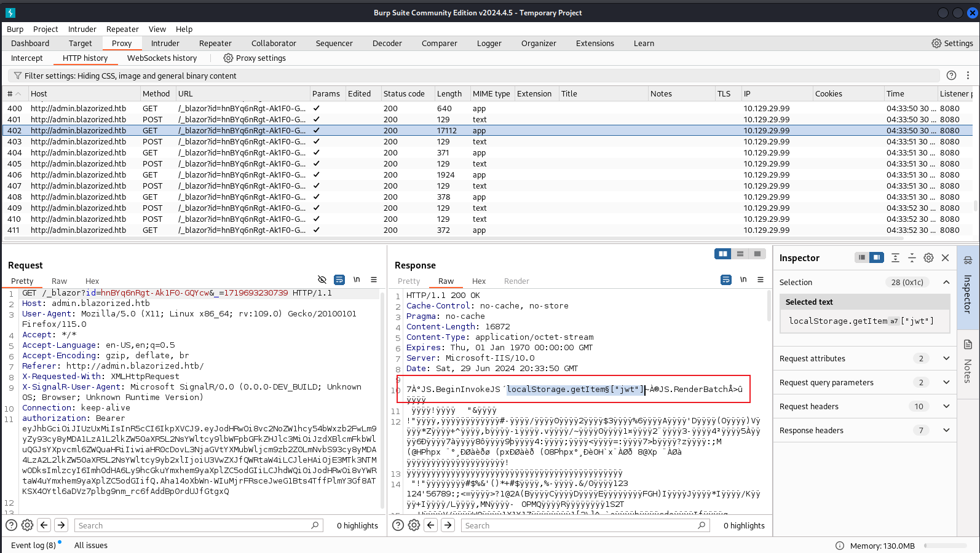Expand the Response headers section

click(946, 430)
